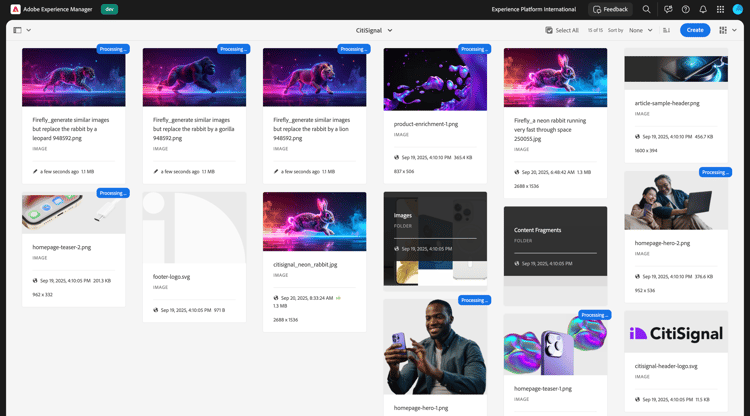Click green status indicator on citisignal_neon_rabbit card
The height and width of the screenshot is (416, 750).
click(x=338, y=298)
